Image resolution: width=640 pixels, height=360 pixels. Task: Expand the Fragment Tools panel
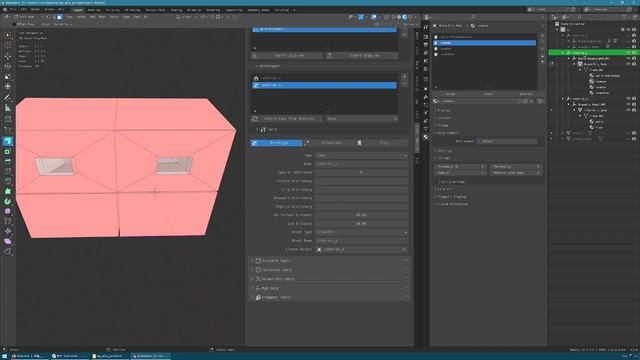329,297
